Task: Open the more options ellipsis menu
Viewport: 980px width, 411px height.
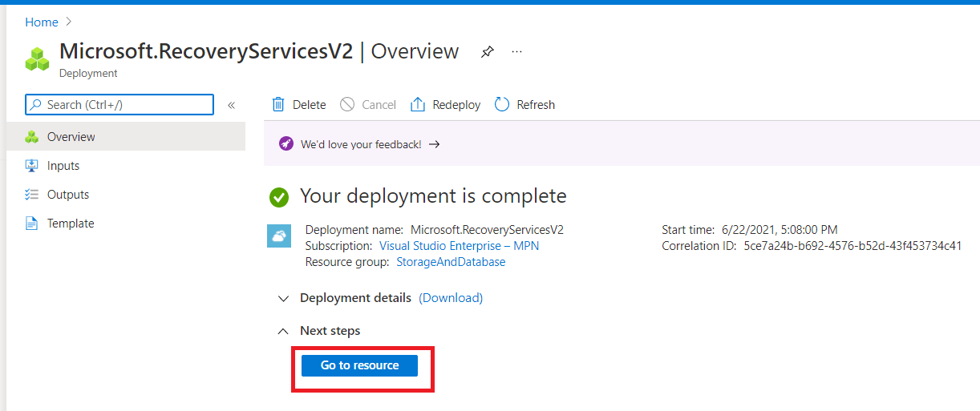Action: point(516,52)
